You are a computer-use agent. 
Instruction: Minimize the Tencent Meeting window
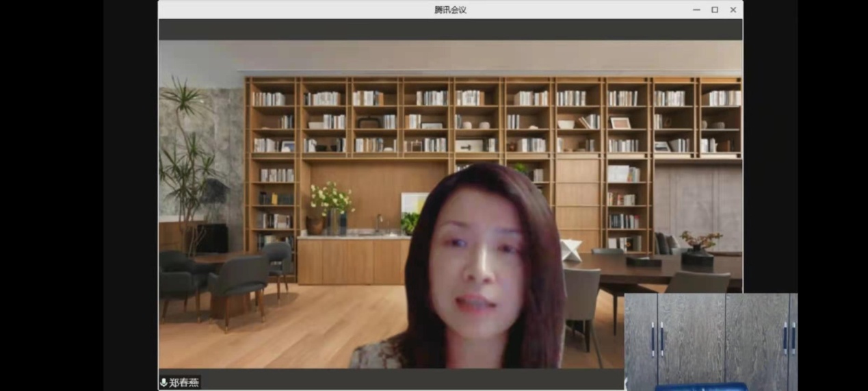click(x=696, y=10)
